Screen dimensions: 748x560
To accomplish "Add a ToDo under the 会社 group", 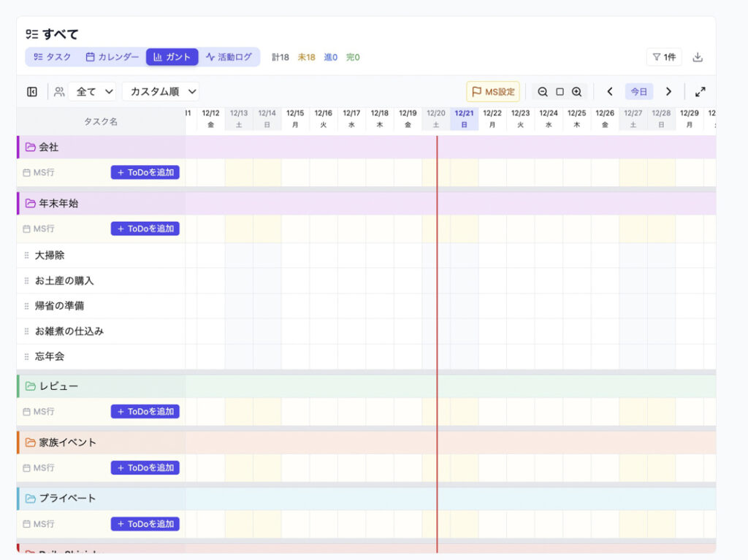I will pos(145,173).
